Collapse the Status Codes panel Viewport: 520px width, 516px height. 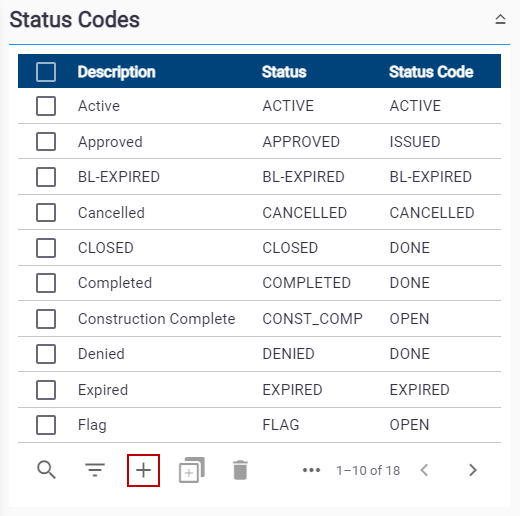500,19
